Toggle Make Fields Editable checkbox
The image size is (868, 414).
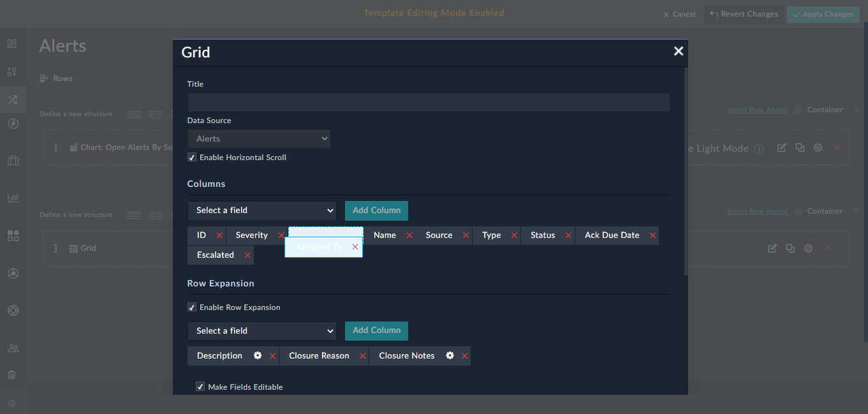(x=200, y=387)
